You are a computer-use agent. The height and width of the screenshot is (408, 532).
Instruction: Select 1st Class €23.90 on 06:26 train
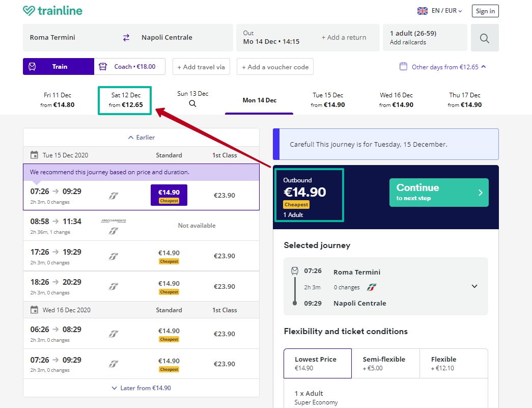click(x=225, y=334)
